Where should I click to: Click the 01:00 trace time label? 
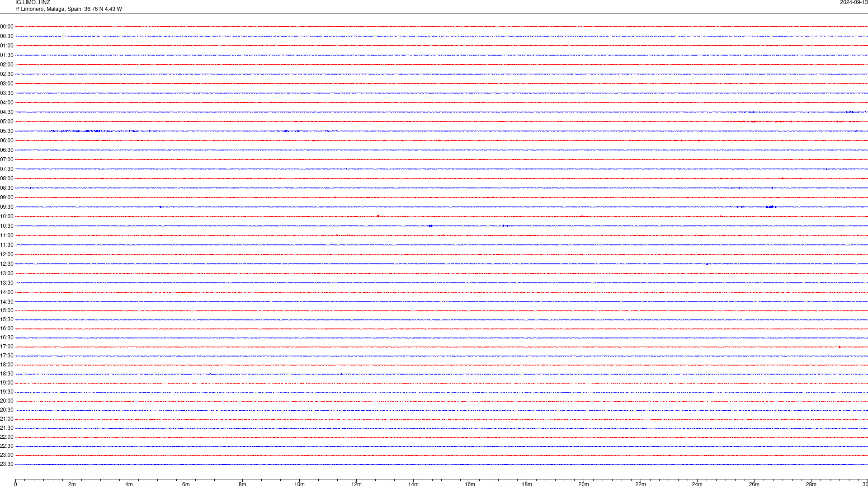tap(7, 46)
